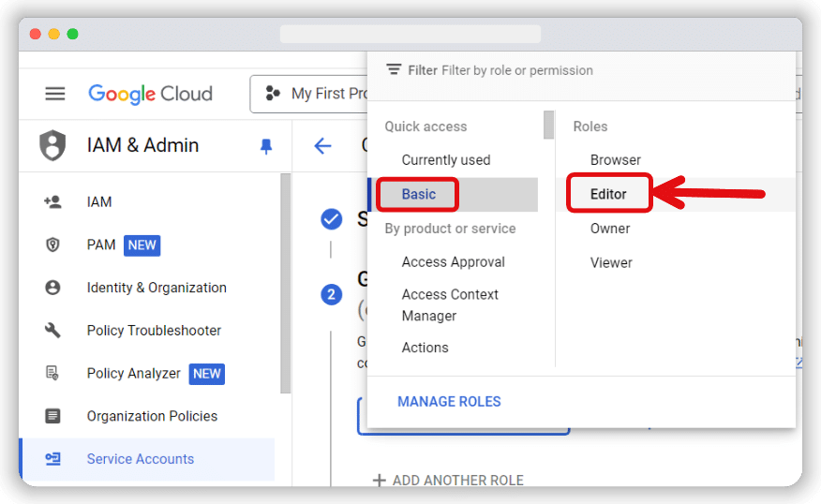Click the Policy Troubleshooter wrench icon
Screen dimensions: 821x504
pyautogui.click(x=52, y=331)
